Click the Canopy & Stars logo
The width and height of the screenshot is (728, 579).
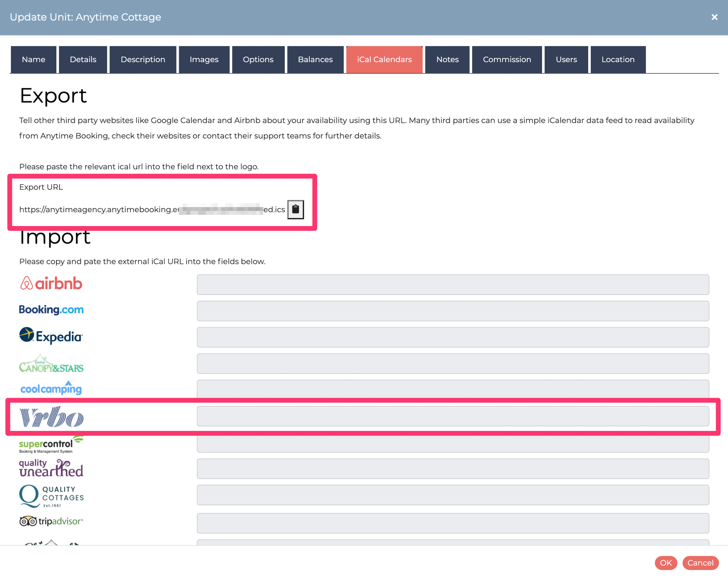51,364
